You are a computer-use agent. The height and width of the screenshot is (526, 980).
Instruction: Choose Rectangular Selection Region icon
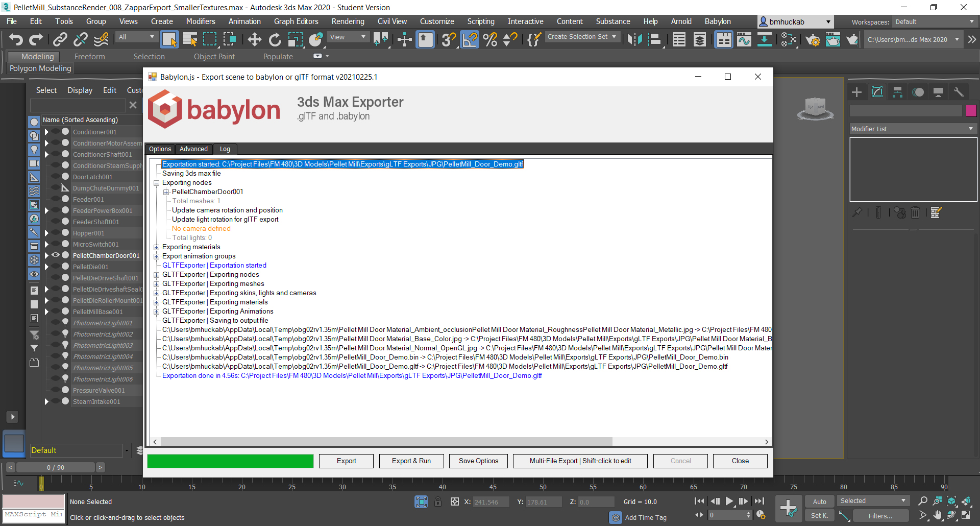(210, 39)
